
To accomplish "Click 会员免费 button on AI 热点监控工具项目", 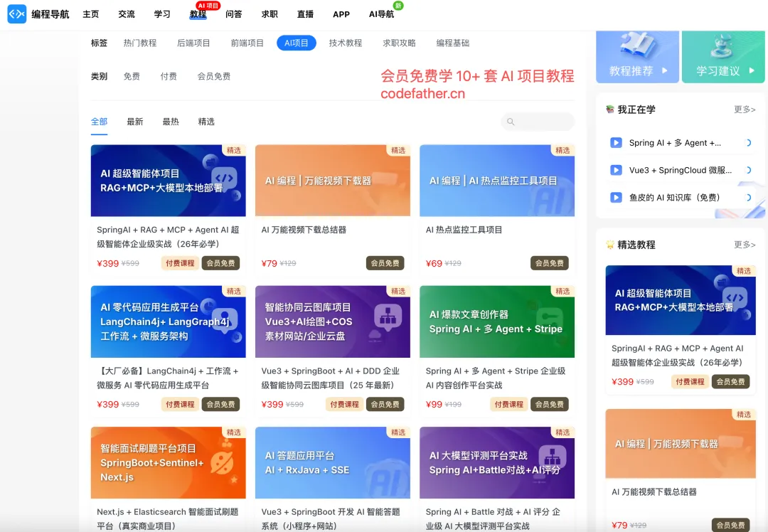I will click(550, 263).
